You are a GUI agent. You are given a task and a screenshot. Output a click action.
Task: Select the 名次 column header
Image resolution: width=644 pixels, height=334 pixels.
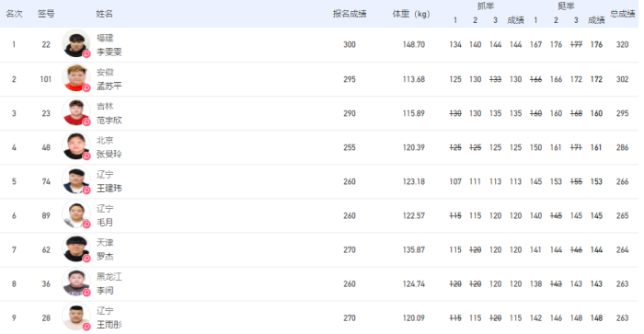[14, 14]
